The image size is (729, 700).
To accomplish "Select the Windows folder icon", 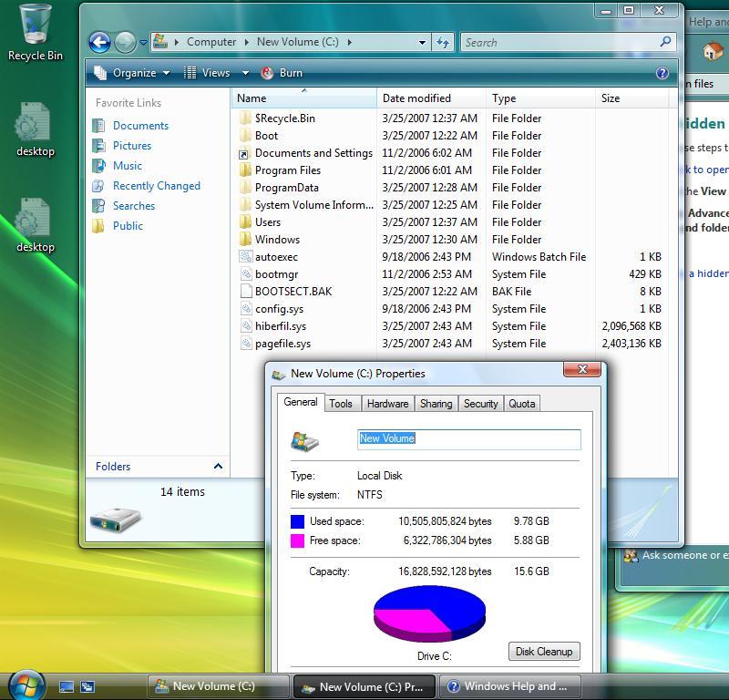I will [x=244, y=240].
